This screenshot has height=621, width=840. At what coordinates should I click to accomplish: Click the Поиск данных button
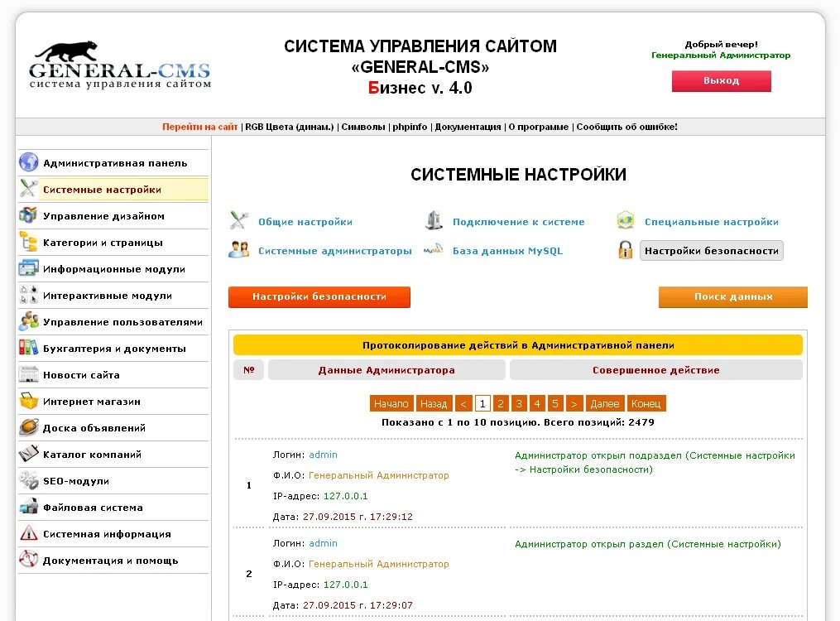733,296
